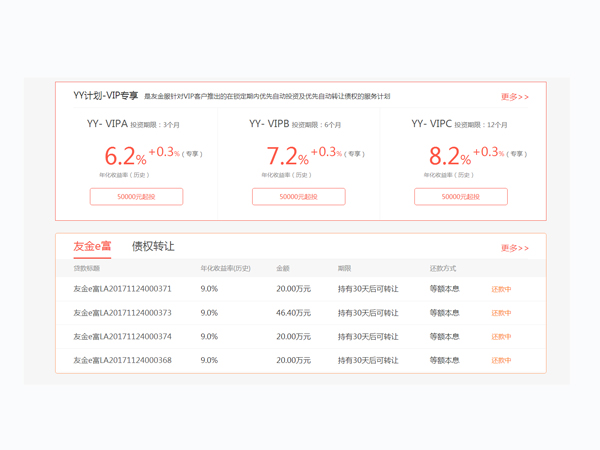Screen dimensions: 600x450
Task: Open 更多>> link in YY计划-VIP专享 section
Action: 515,97
